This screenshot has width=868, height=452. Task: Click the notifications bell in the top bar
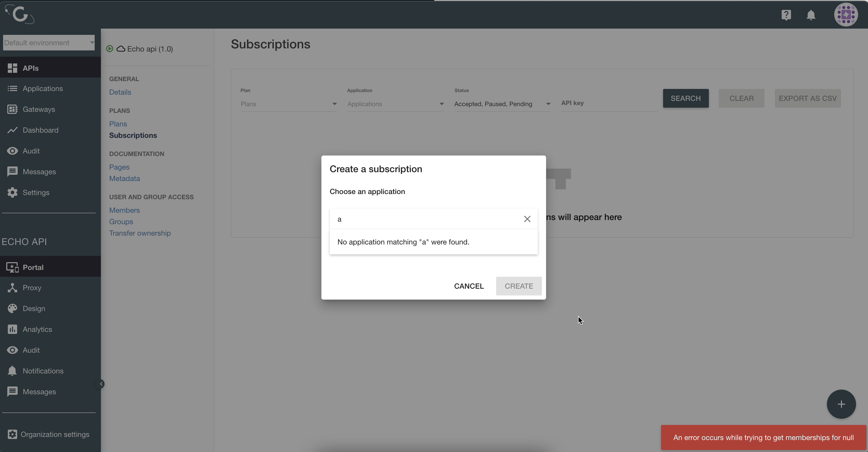point(811,15)
